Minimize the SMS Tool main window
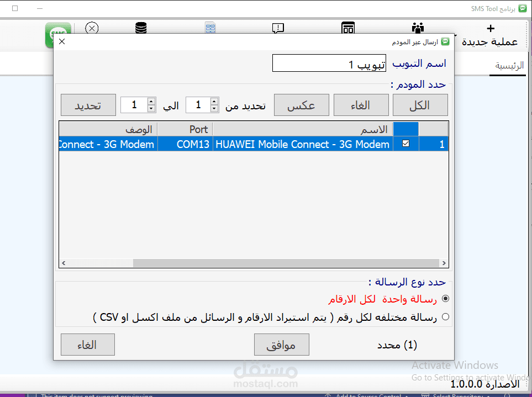 tap(40, 8)
